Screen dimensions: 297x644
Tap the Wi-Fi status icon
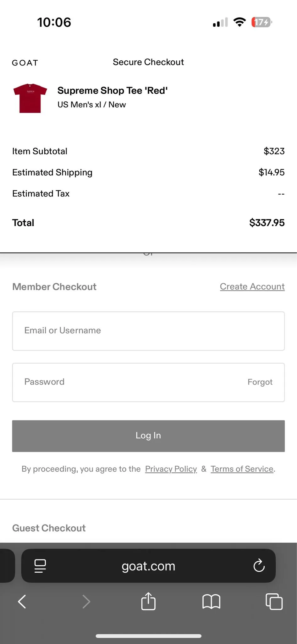(239, 22)
